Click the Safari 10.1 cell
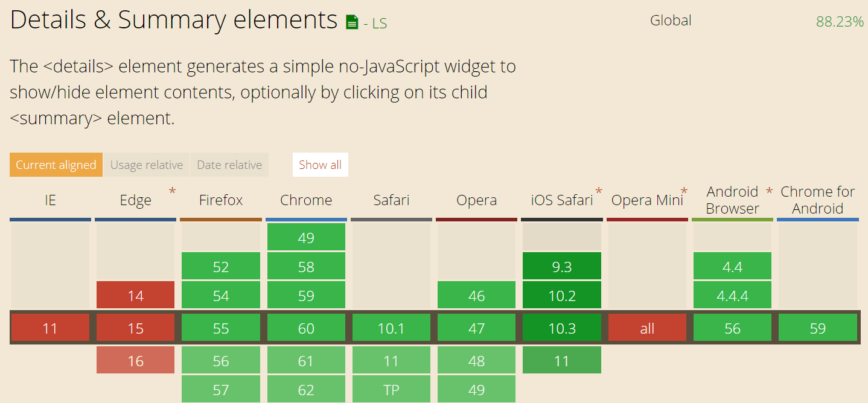This screenshot has width=868, height=403. [391, 328]
